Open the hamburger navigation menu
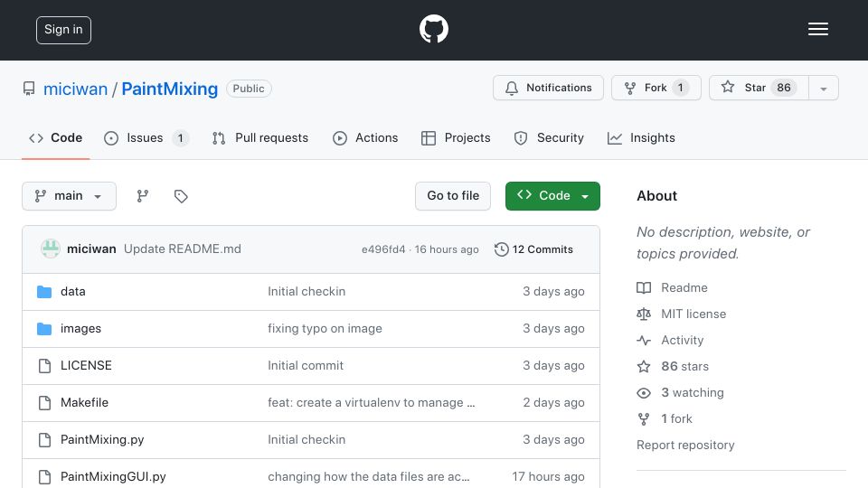 pyautogui.click(x=817, y=29)
